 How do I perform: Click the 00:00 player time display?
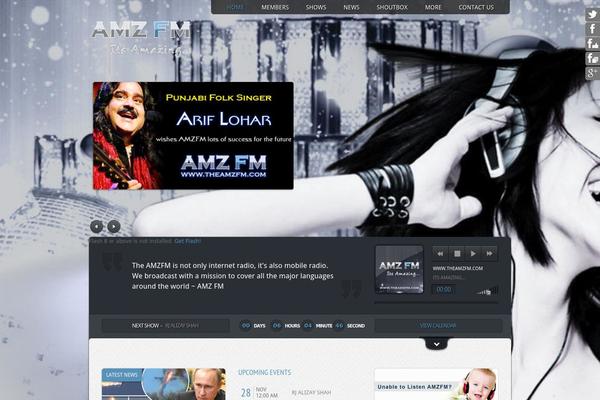tap(444, 289)
